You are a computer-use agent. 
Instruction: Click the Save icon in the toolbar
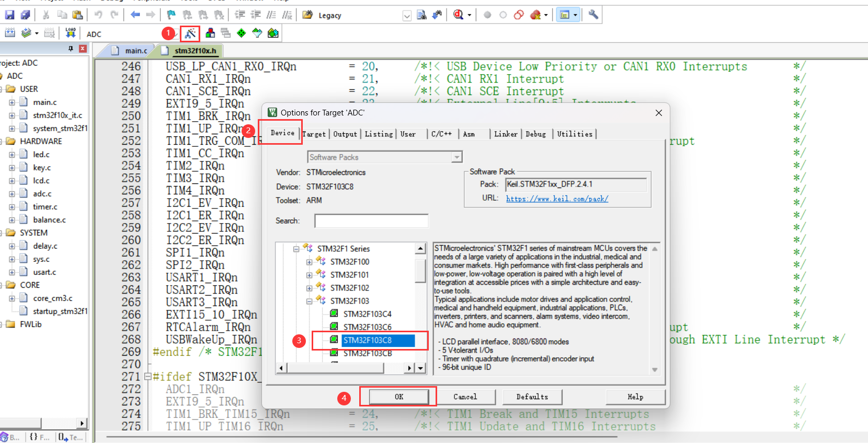click(x=9, y=15)
